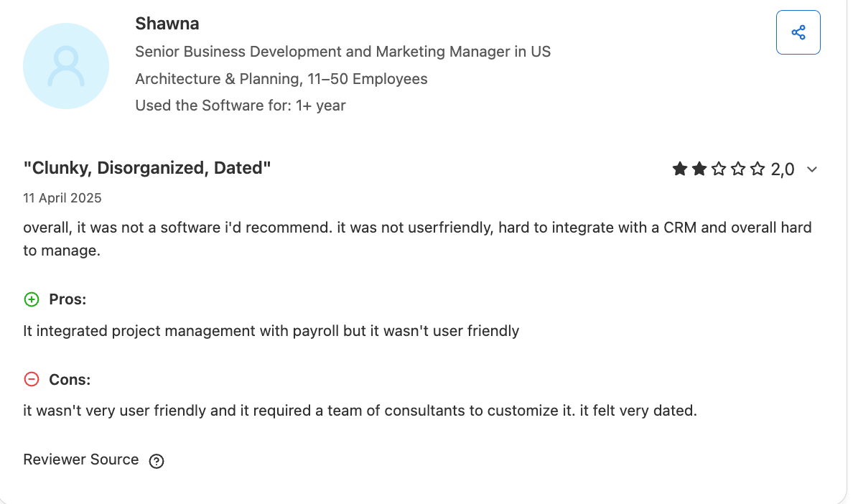Open the Reviewer Source link
853x504 pixels.
point(80,459)
